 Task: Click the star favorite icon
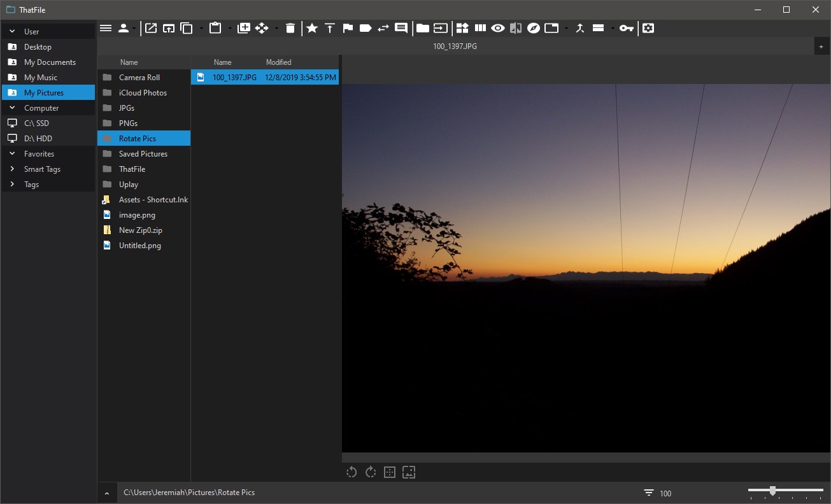[312, 28]
